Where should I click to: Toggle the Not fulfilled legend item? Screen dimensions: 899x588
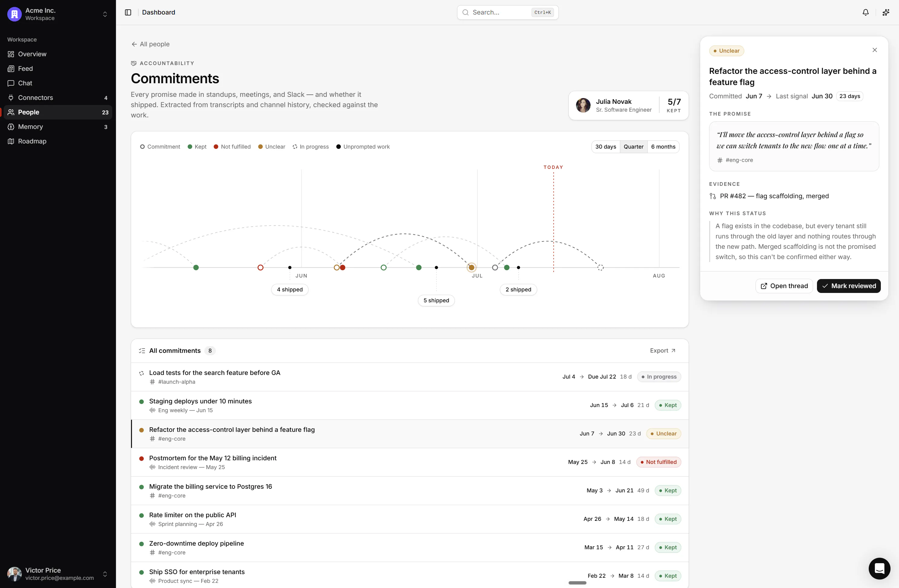(232, 147)
